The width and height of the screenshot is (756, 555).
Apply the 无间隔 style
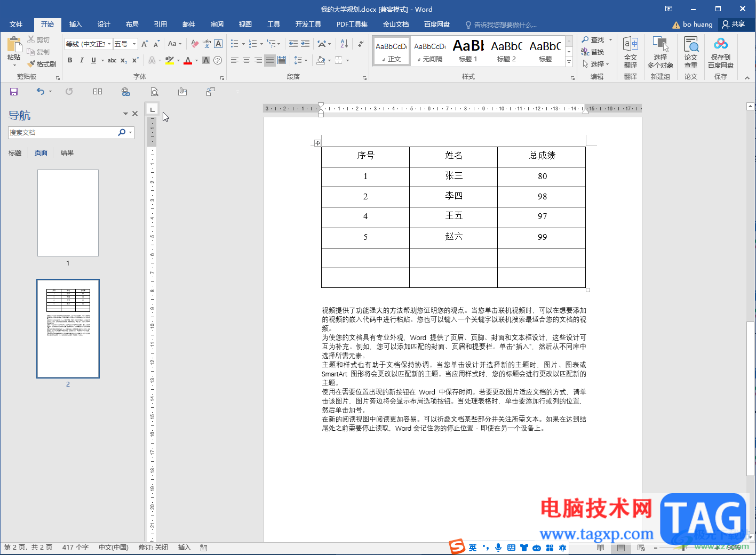[430, 51]
